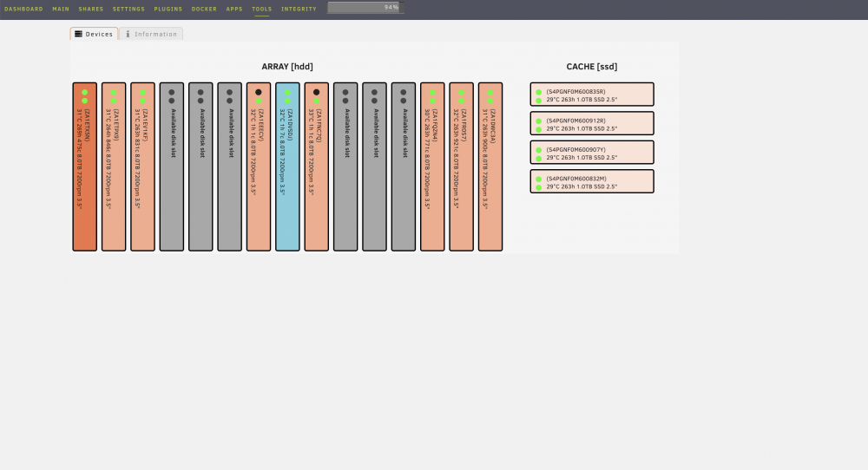Click the ARRAY [hdd] heading
This screenshot has width=868, height=470.
coord(287,67)
